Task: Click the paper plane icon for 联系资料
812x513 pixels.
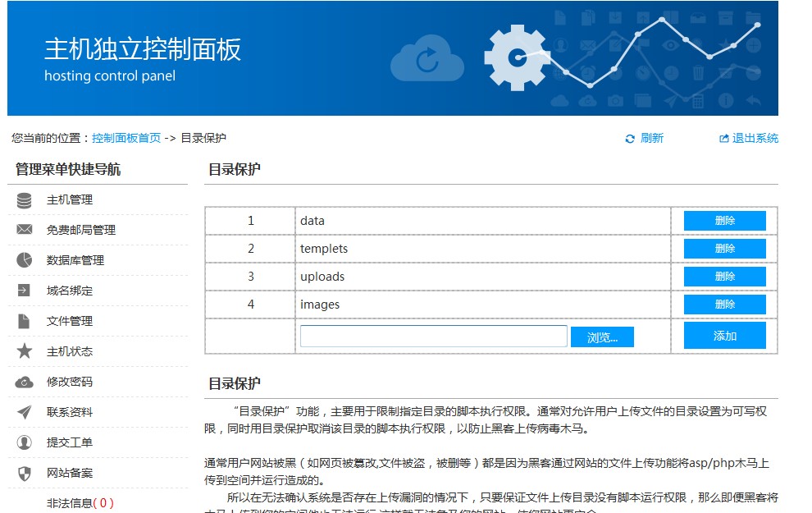Action: 25,413
